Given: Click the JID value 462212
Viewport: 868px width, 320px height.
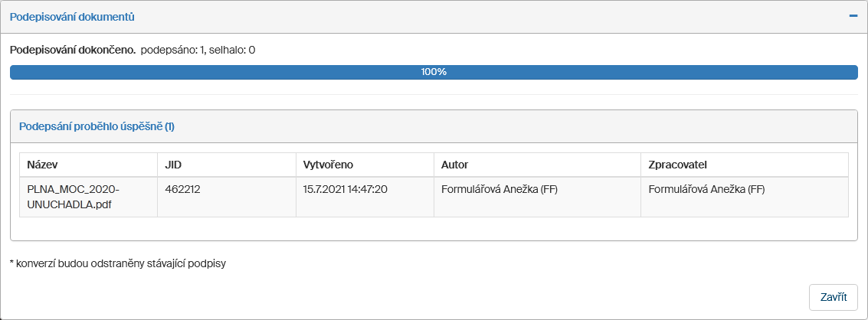Looking at the screenshot, I should coord(182,189).
